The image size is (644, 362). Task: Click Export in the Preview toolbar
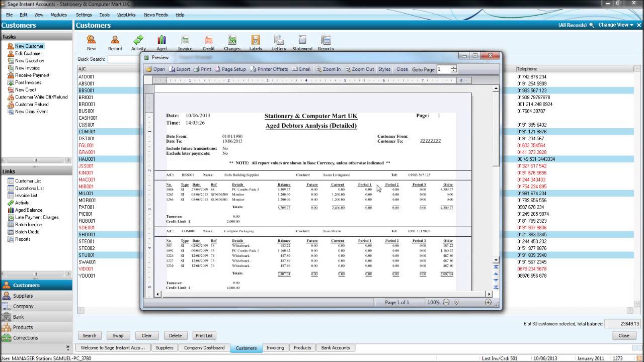pos(180,69)
